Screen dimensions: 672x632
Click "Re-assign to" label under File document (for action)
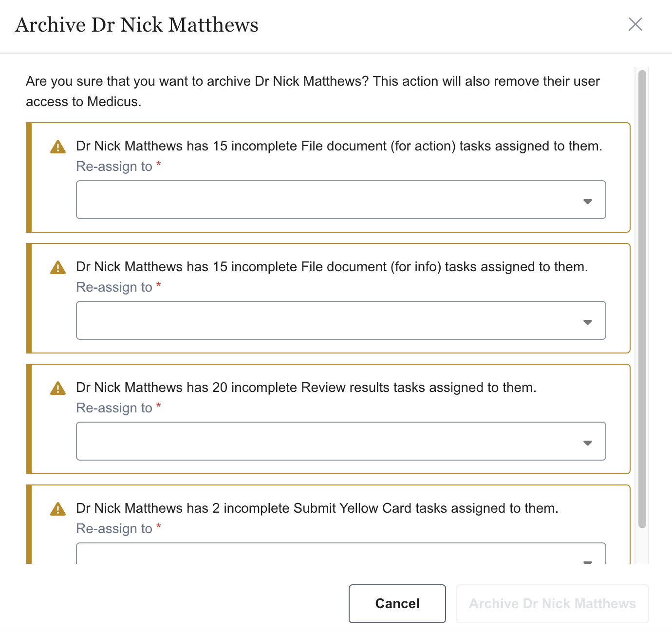(x=114, y=167)
